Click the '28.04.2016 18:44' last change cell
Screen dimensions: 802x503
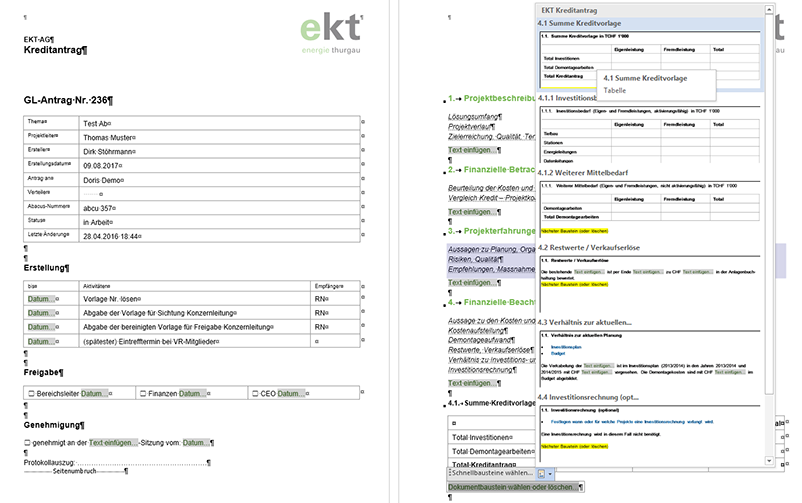tap(220, 236)
